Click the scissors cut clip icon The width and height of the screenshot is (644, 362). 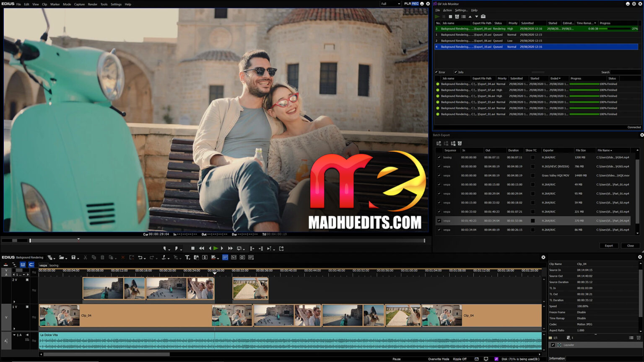tap(86, 257)
